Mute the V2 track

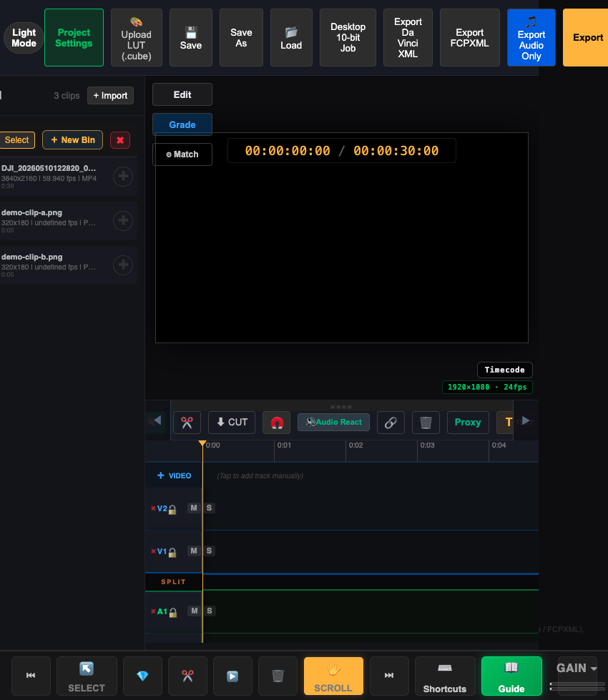pyautogui.click(x=194, y=508)
